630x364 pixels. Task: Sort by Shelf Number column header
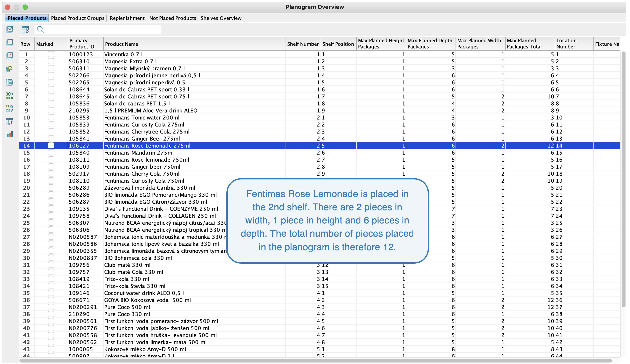click(303, 44)
